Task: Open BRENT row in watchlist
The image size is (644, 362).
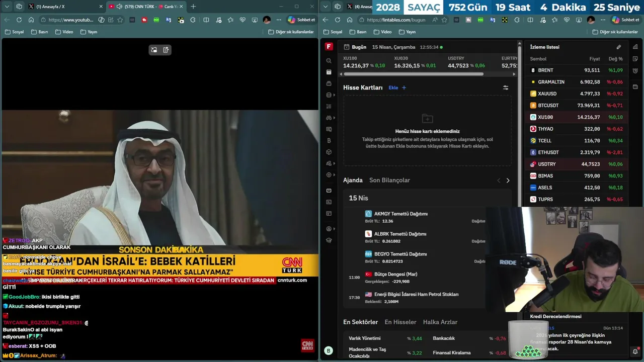Action: click(x=577, y=70)
